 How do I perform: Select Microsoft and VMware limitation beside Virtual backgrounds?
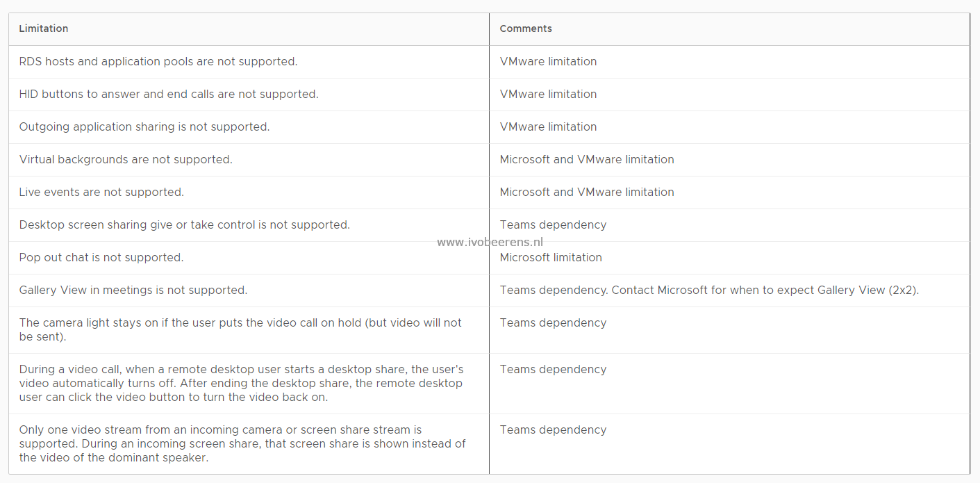pyautogui.click(x=587, y=159)
